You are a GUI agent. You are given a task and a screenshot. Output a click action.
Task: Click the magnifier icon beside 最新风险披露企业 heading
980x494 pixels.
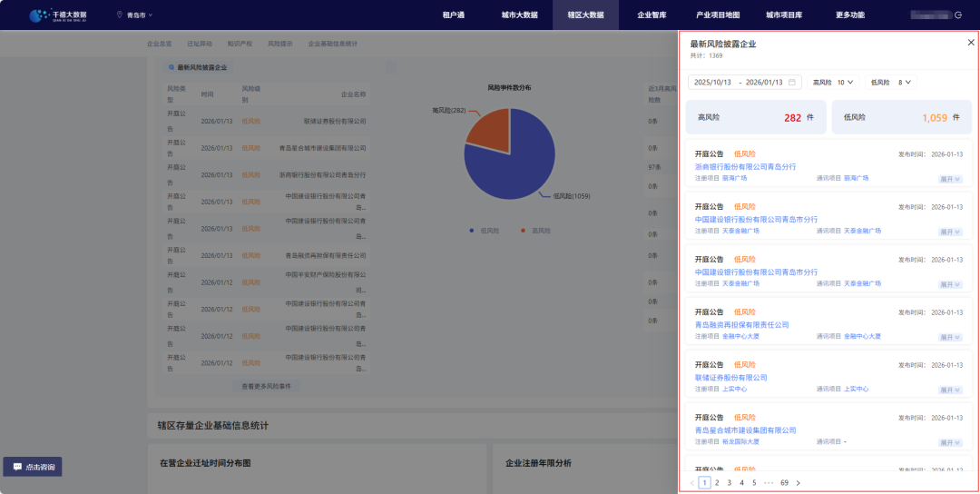171,67
